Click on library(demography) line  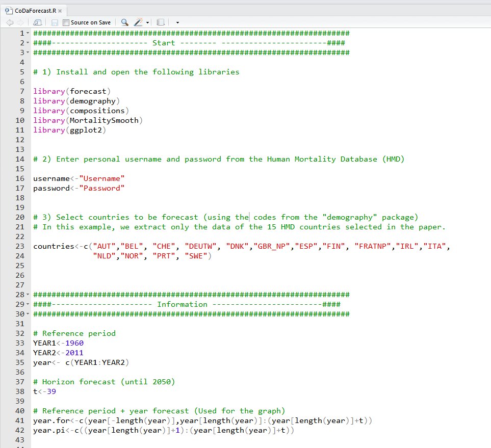tap(76, 101)
